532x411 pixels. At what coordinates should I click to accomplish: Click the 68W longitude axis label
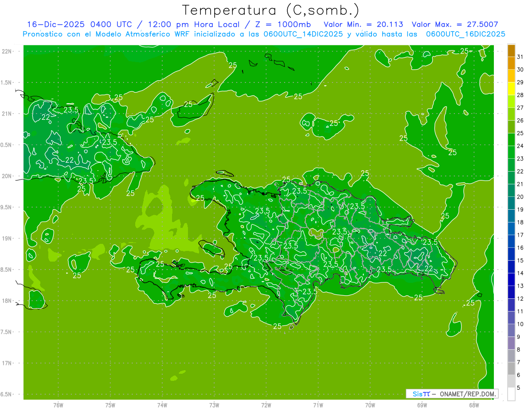click(x=474, y=405)
